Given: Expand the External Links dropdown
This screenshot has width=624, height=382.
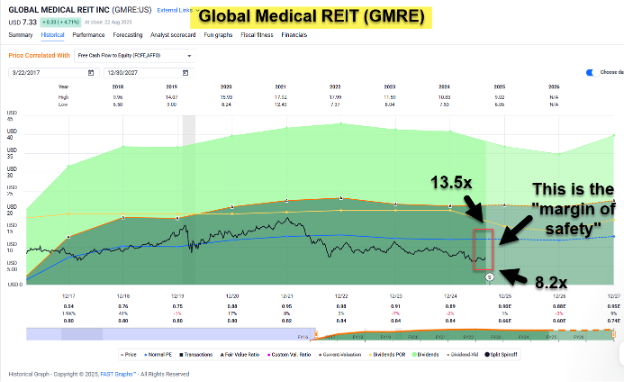Looking at the screenshot, I should (x=178, y=10).
